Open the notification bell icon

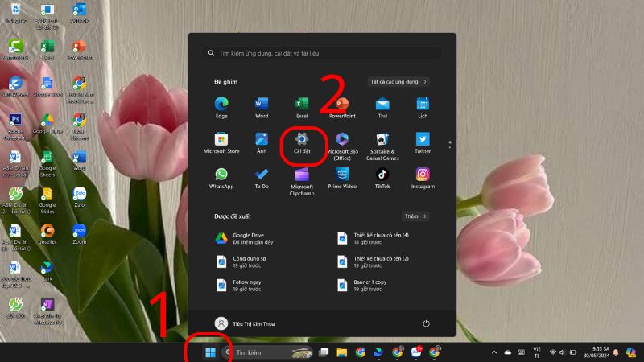pos(616,352)
